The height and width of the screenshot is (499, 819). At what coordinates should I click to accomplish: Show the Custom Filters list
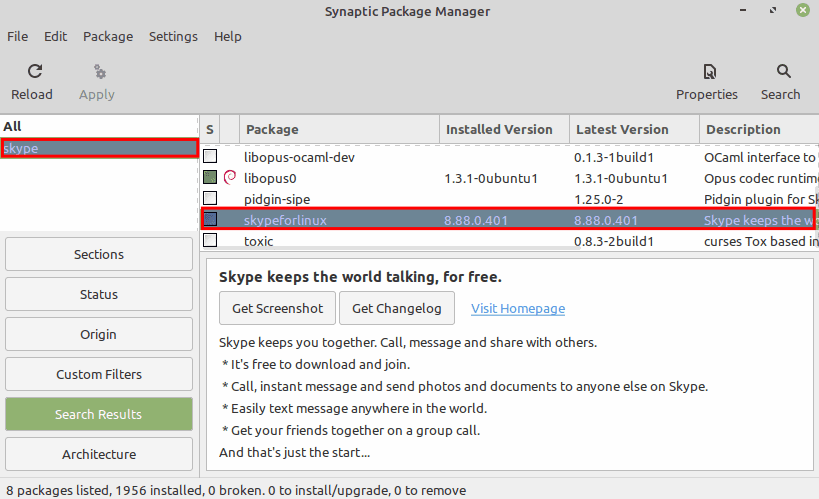(99, 374)
